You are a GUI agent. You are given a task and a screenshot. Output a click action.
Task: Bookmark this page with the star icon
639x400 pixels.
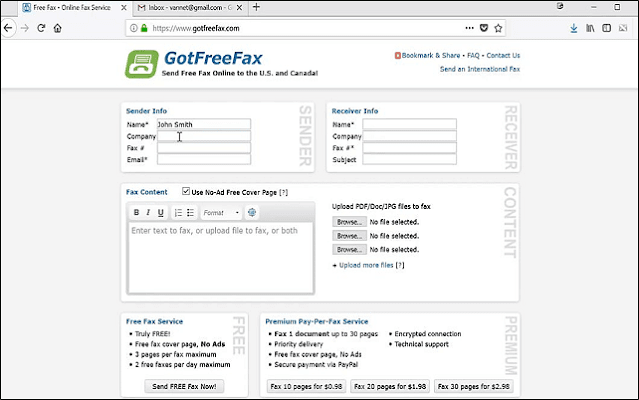(498, 28)
